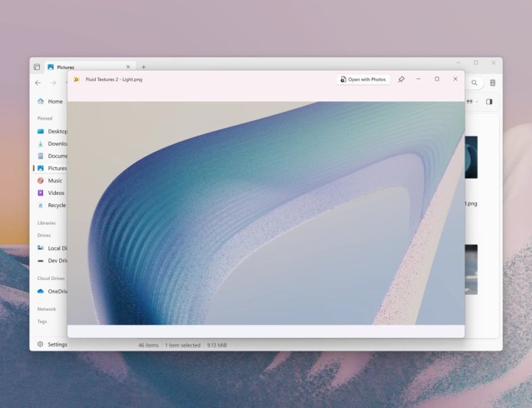Go forward in Files navigation

tap(53, 83)
